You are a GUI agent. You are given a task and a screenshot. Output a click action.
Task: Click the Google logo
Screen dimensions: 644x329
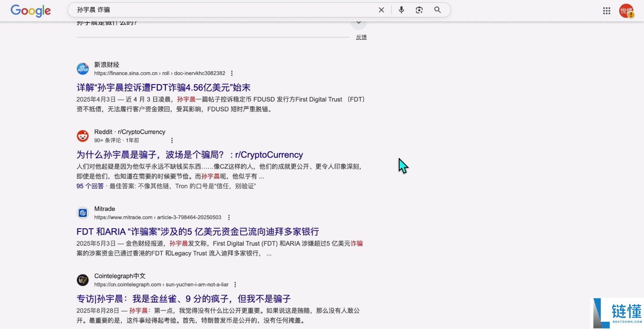(x=30, y=10)
